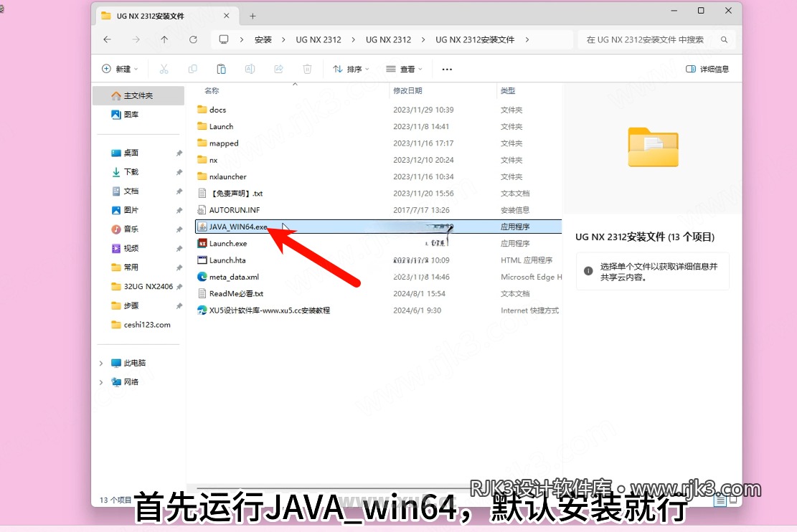Select the 【免责声明】.txt file
797x532 pixels.
coord(379,194)
